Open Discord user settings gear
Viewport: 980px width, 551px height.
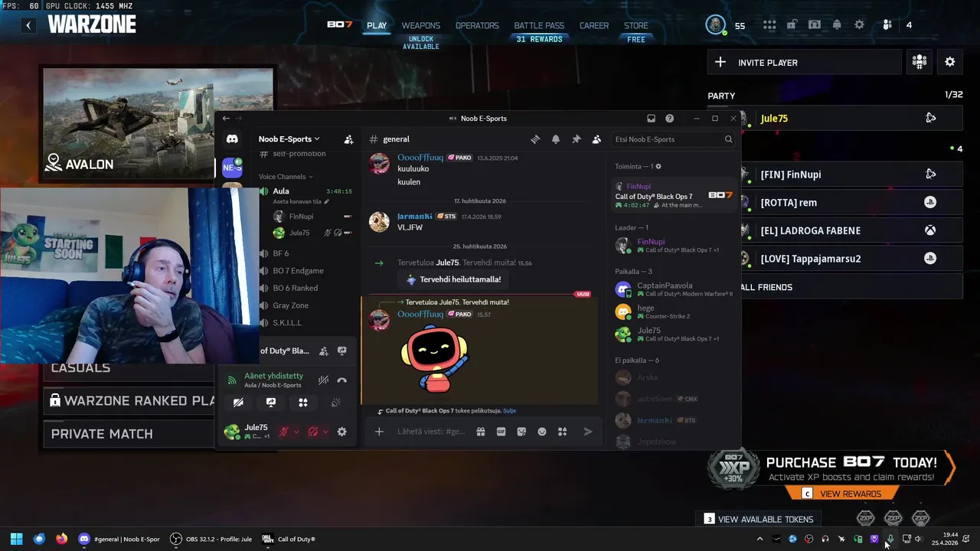point(342,432)
